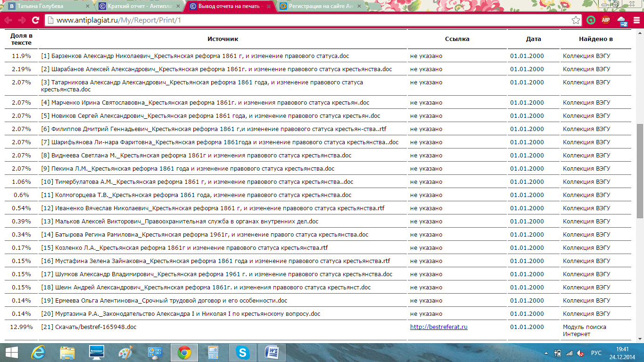
Task: Select source [8] Виднеева Светлана М.
Action: [196, 155]
